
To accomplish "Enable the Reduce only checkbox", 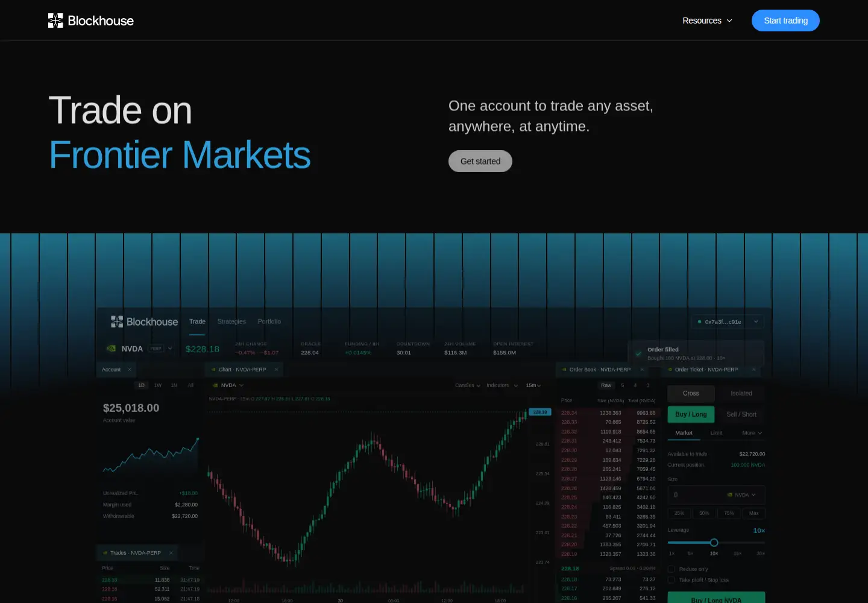I will pyautogui.click(x=671, y=569).
